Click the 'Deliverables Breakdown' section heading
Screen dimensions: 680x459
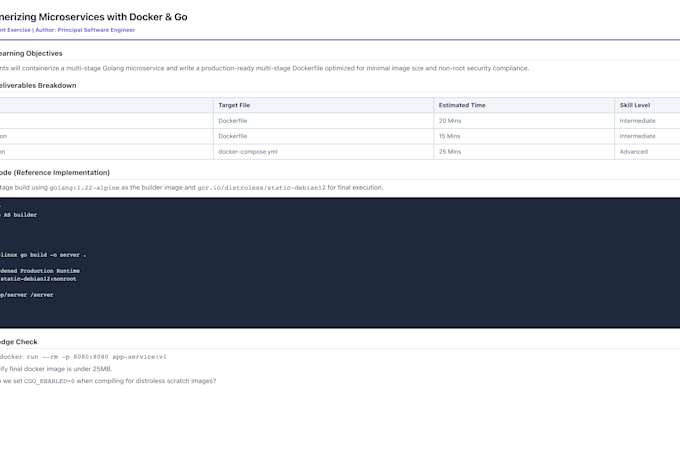(38, 85)
